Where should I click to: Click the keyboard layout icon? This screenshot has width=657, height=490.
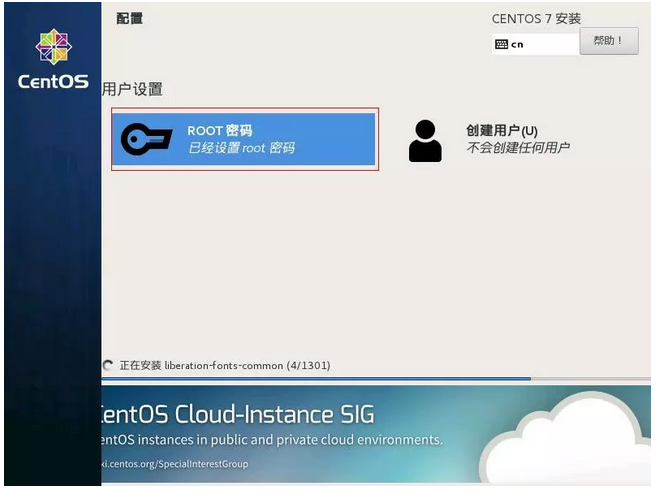[x=501, y=44]
